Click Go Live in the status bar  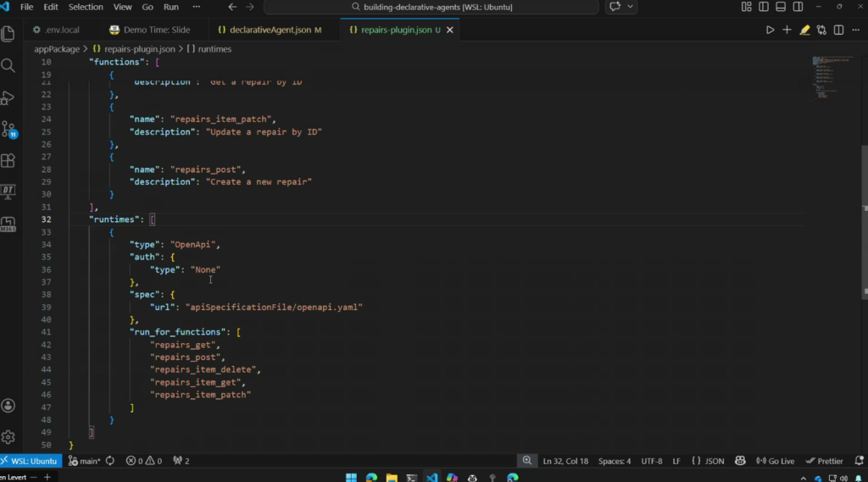775,461
